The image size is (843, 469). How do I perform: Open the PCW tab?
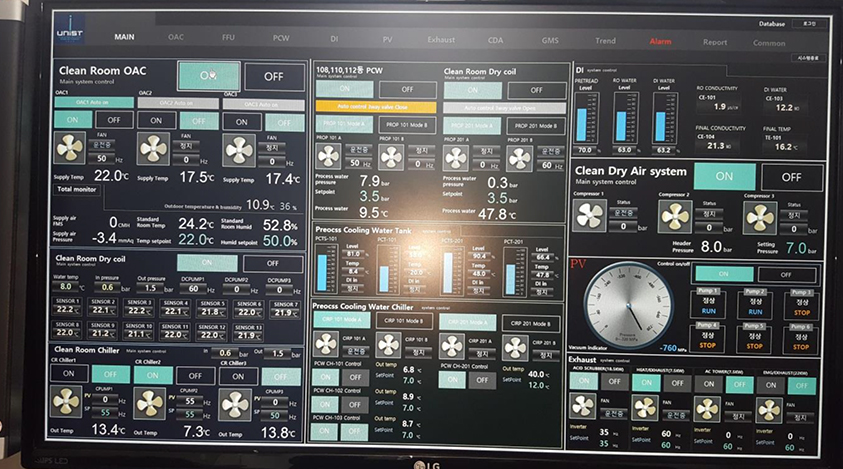(x=281, y=38)
